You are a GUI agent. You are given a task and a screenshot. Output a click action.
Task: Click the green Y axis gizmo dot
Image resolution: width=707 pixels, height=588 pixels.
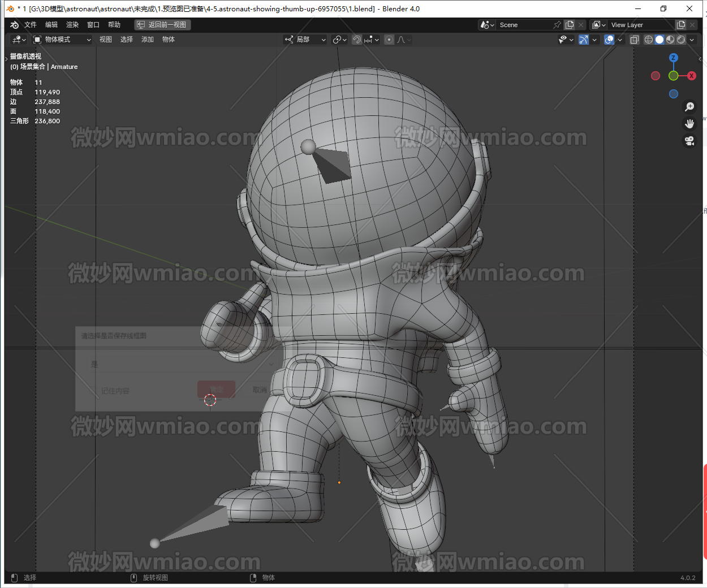(x=673, y=76)
